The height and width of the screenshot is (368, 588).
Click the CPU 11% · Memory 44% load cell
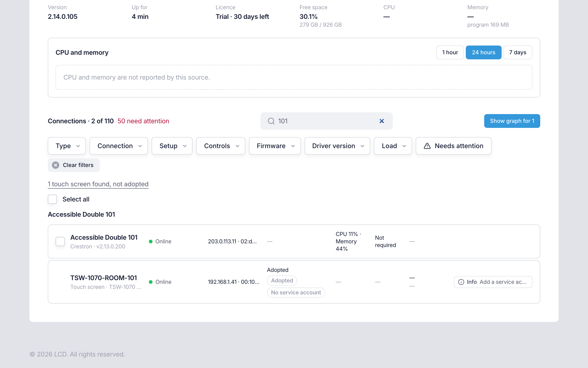pos(348,241)
